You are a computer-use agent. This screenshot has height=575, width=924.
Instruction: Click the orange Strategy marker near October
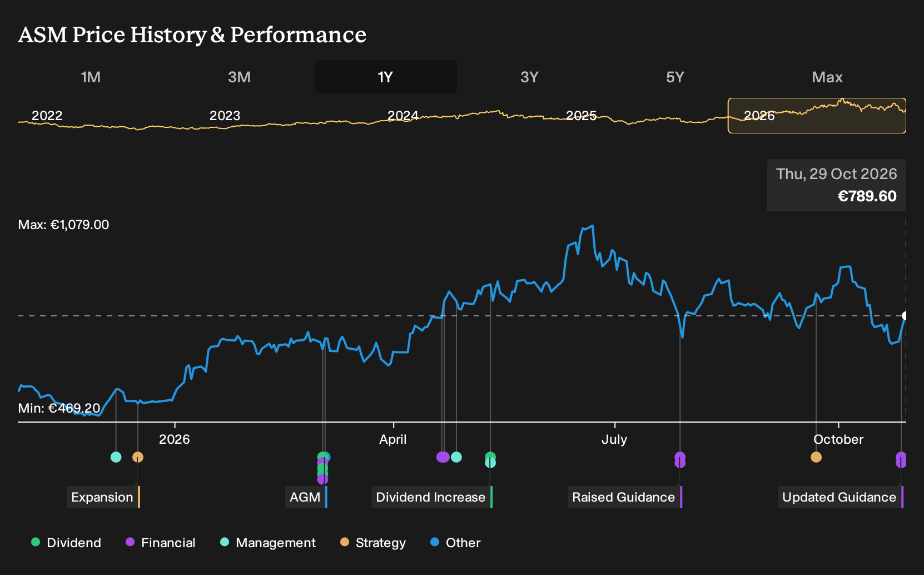click(x=816, y=457)
